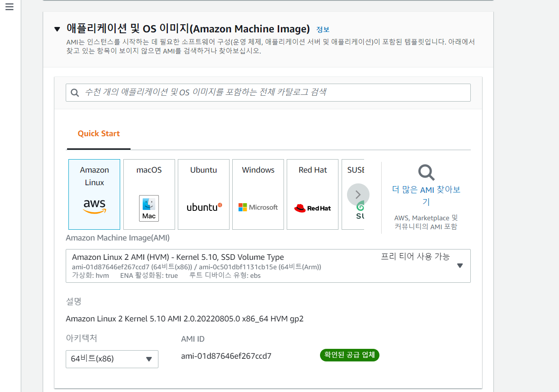Click the Microsoft logo icon

(x=258, y=207)
